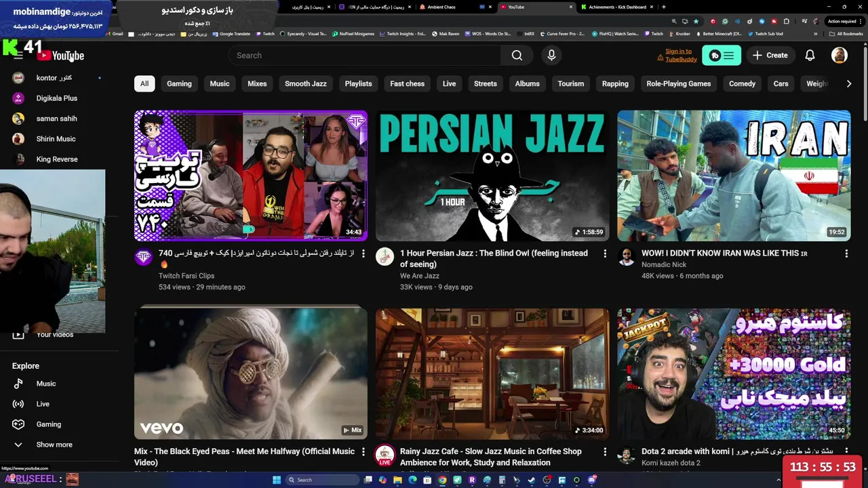Select the All filter chip
The height and width of the screenshot is (488, 868).
click(144, 84)
